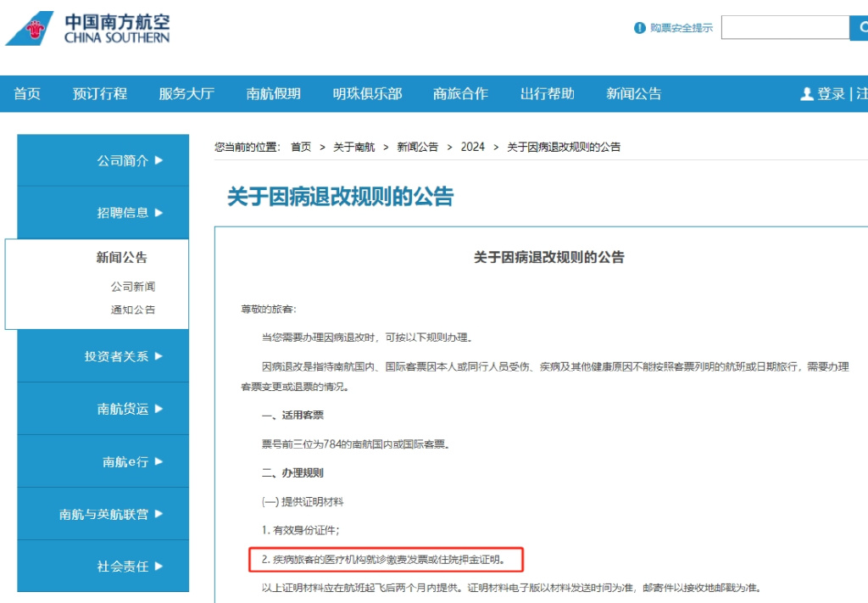
Task: Click 关于南航 in the breadcrumb
Action: click(353, 147)
